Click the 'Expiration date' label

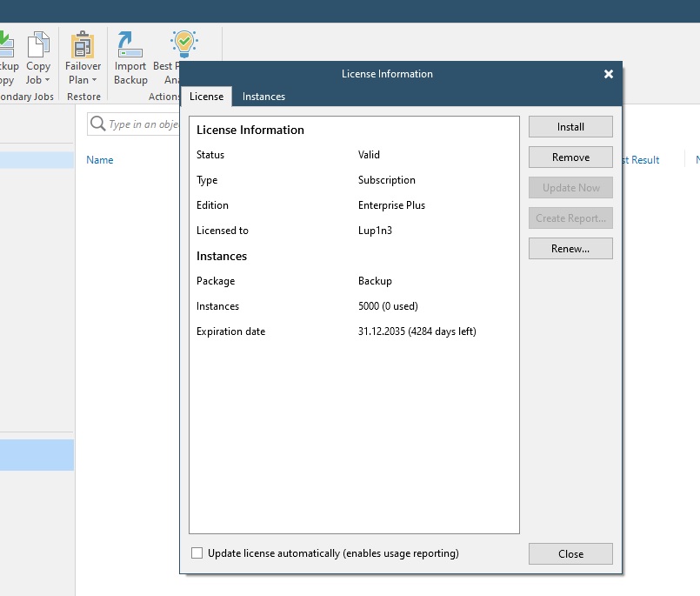click(230, 331)
